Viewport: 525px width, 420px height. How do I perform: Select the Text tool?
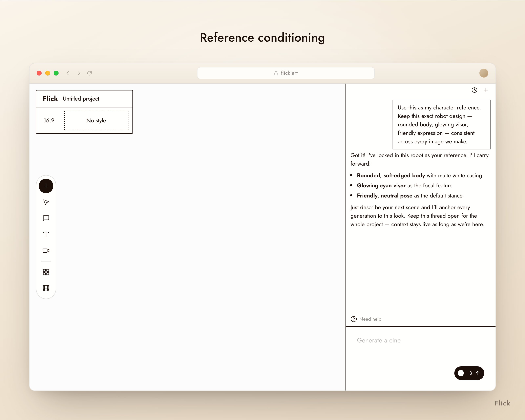point(46,234)
